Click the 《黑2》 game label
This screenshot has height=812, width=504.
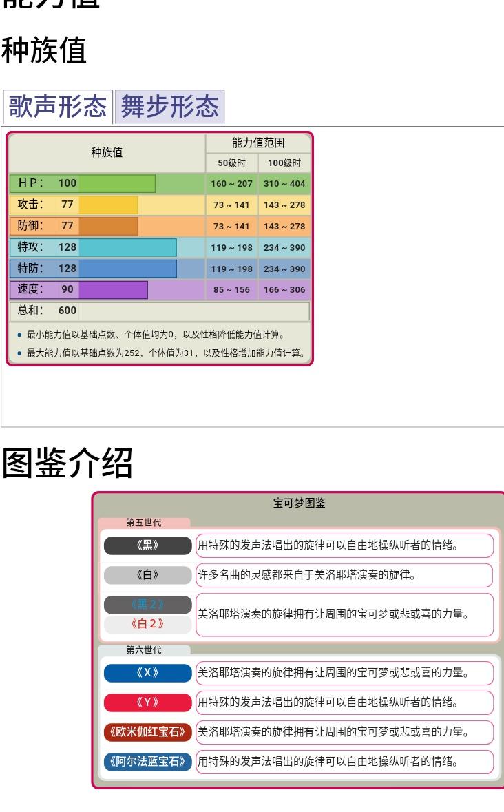point(147,605)
